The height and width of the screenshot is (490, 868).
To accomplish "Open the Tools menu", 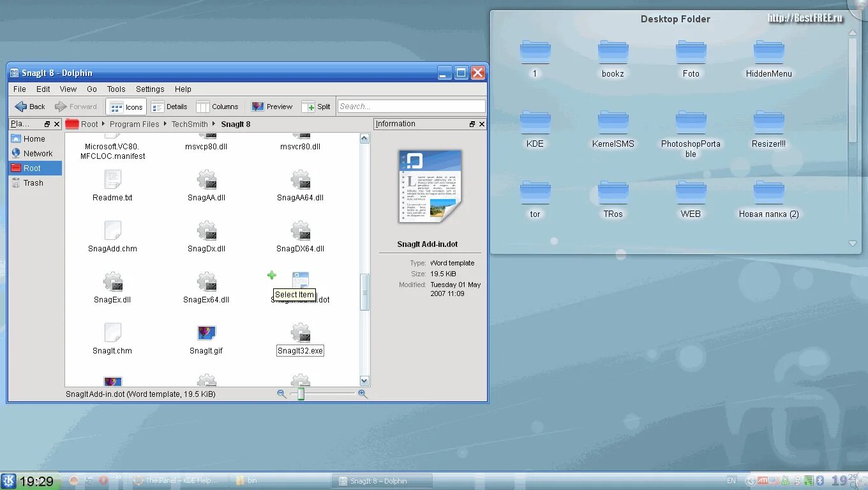I will coord(116,89).
